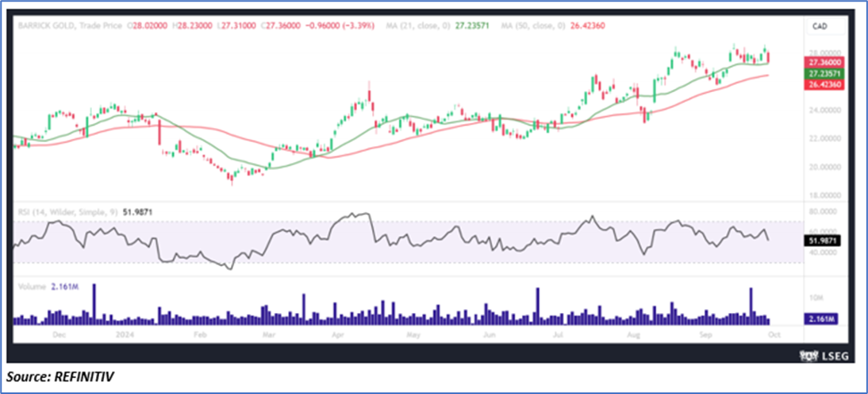Click the Mar label on the time axis

point(268,335)
